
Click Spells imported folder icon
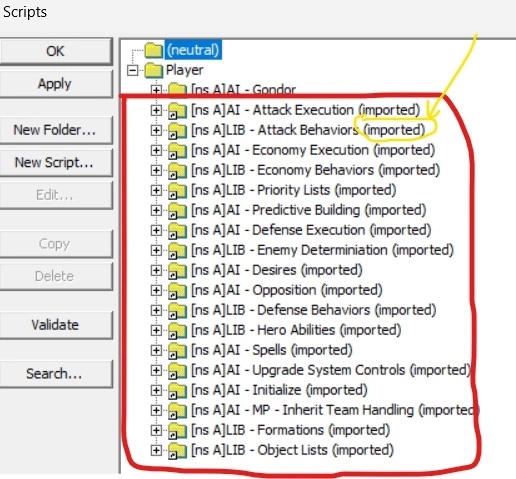coord(177,350)
